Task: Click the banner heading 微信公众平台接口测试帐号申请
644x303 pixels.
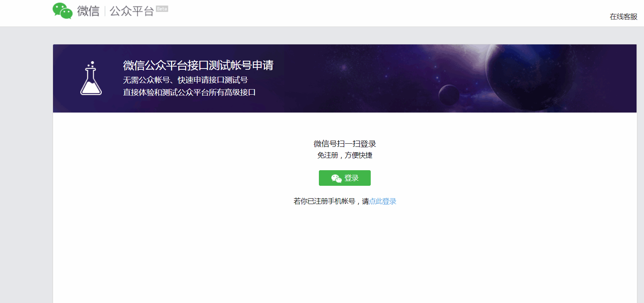Action: [x=198, y=65]
